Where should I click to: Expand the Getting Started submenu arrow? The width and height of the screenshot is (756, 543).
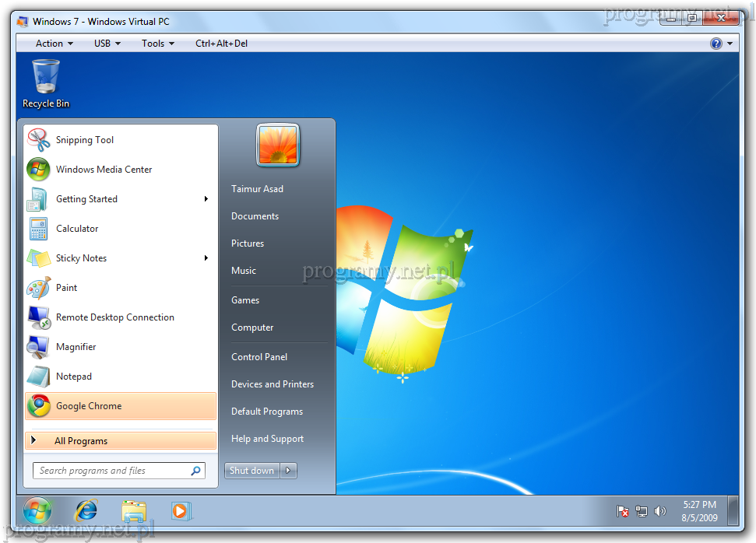[206, 199]
